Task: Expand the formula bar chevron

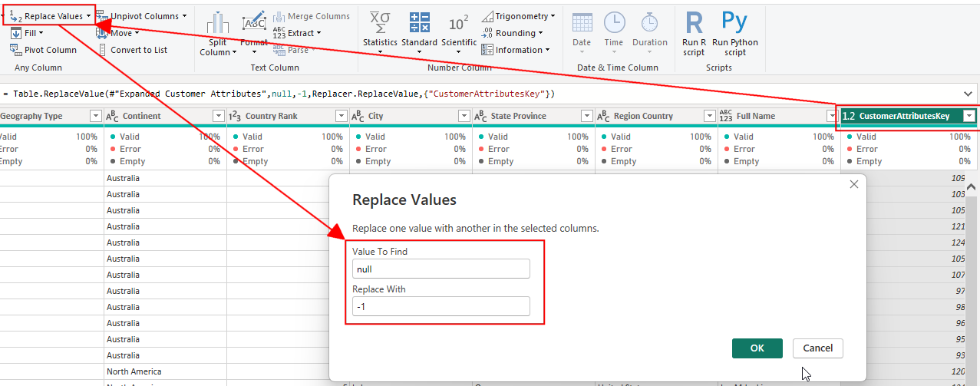Action: click(x=967, y=93)
